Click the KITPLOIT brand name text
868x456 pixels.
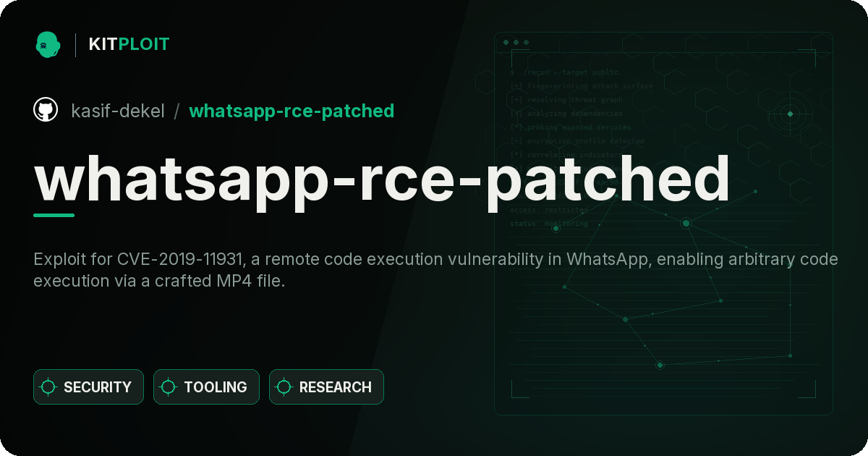tap(129, 44)
